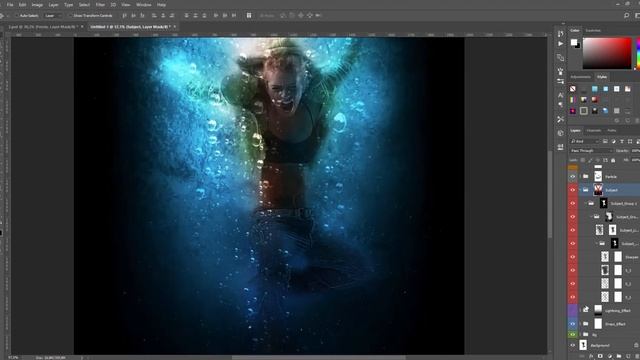Image resolution: width=640 pixels, height=360 pixels.
Task: Click Create new adjustment layer icon
Action: coord(609,356)
